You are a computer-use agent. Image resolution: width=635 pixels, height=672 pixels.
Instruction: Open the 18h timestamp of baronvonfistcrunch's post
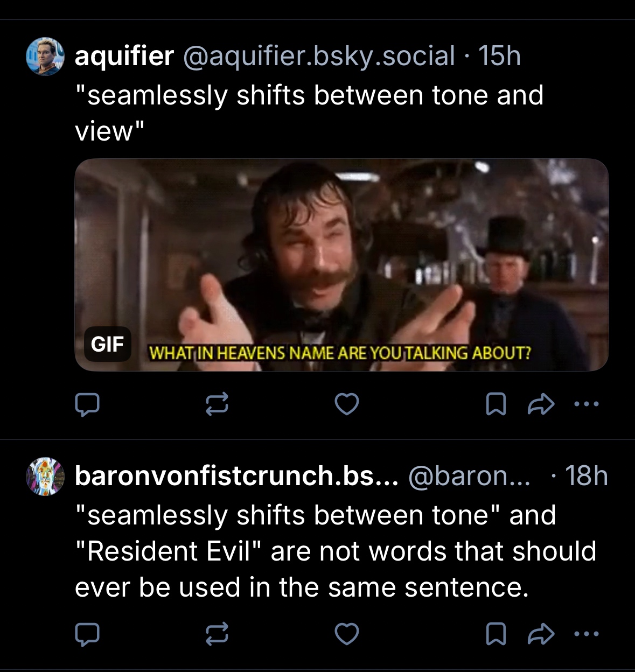[x=586, y=476]
